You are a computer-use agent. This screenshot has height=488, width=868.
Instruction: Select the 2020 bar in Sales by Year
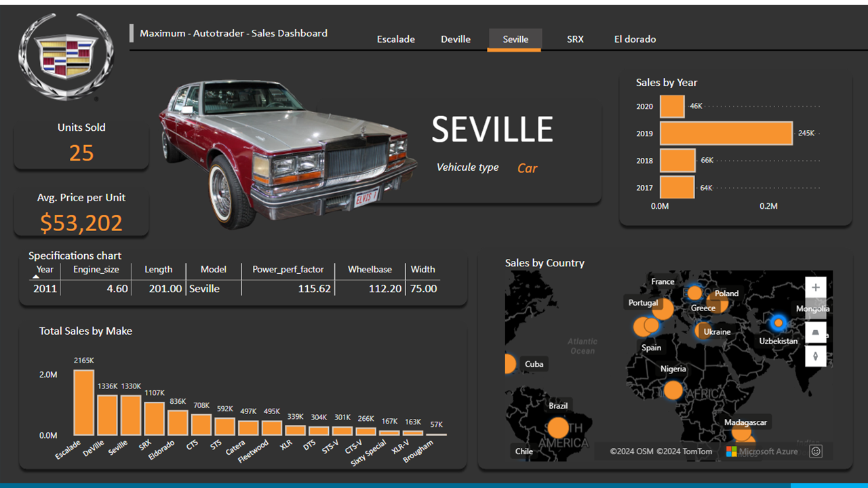(x=672, y=106)
